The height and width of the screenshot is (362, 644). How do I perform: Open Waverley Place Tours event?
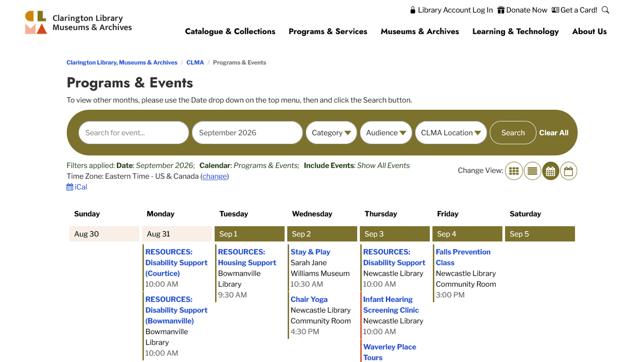pos(389,352)
